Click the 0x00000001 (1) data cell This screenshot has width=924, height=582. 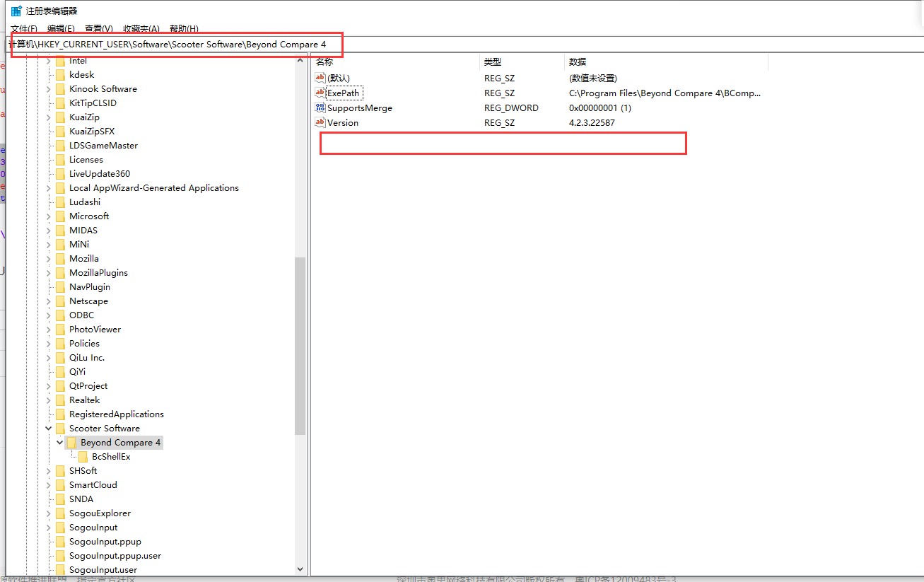point(600,108)
